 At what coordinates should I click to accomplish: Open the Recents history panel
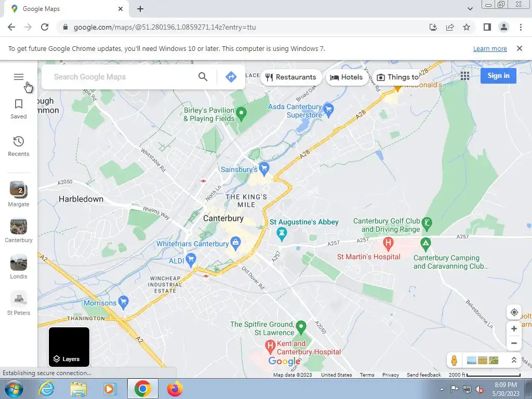[19, 146]
